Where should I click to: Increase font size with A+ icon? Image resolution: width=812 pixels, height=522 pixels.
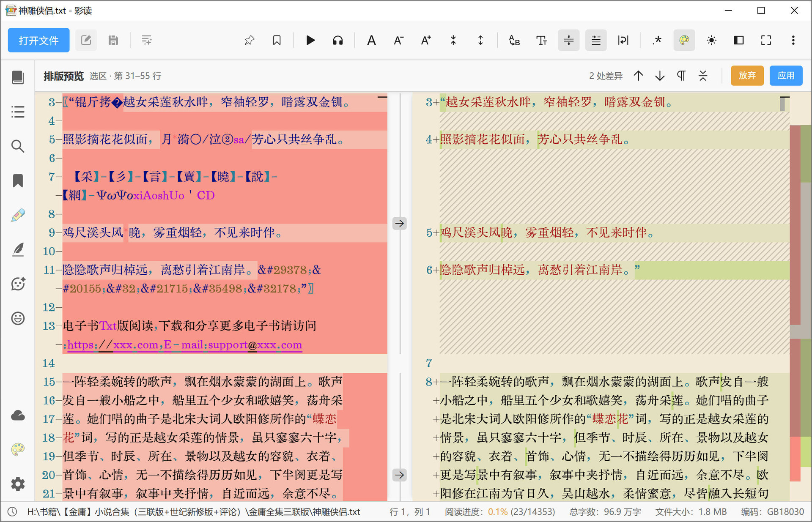[426, 41]
